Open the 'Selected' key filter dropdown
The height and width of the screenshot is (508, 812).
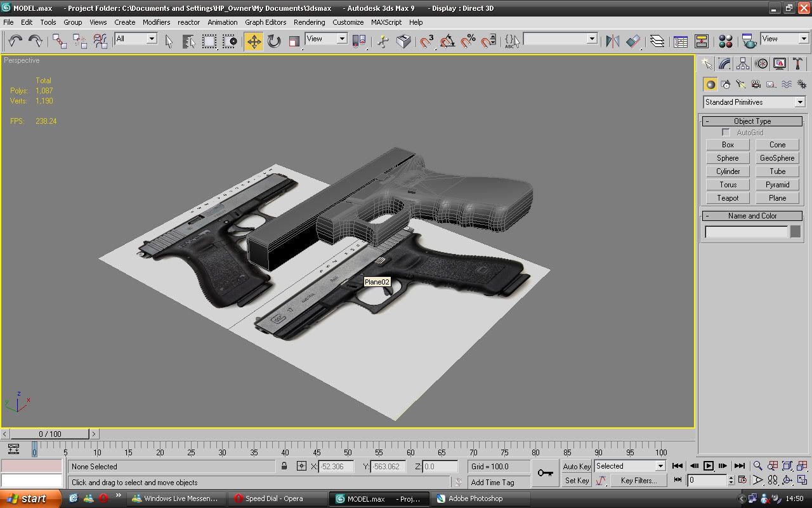(x=629, y=466)
